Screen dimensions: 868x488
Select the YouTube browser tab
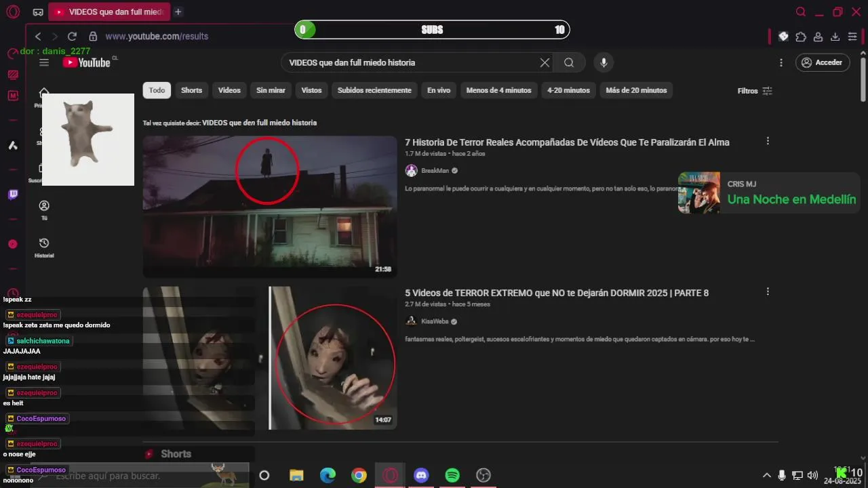(x=108, y=12)
